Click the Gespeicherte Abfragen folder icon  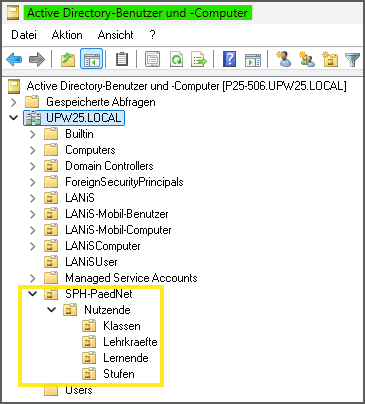[32, 102]
